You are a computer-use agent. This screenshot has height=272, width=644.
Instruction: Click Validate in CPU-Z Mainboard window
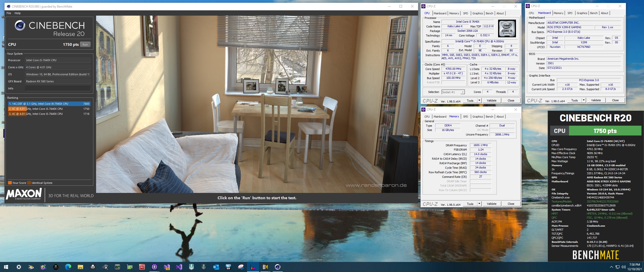coord(596,100)
